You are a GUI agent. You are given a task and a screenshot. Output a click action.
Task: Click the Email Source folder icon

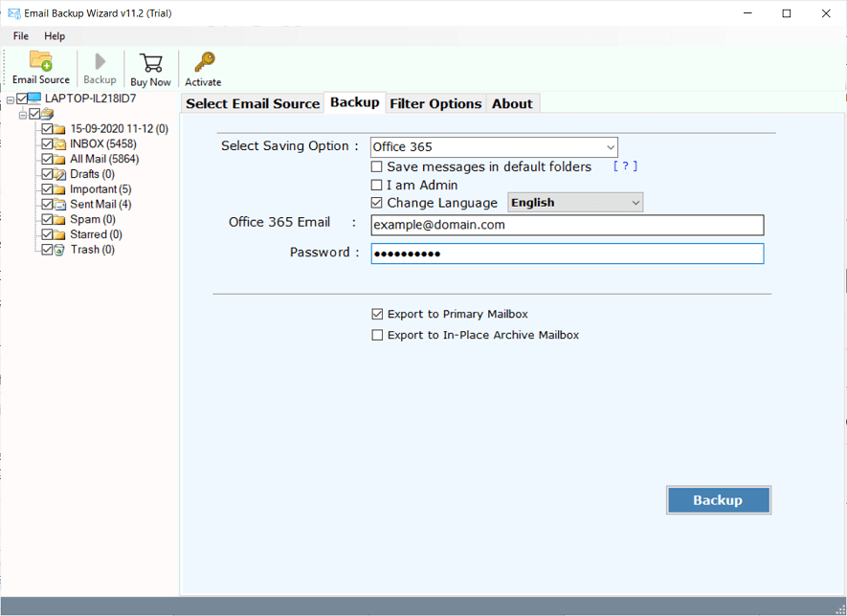40,61
